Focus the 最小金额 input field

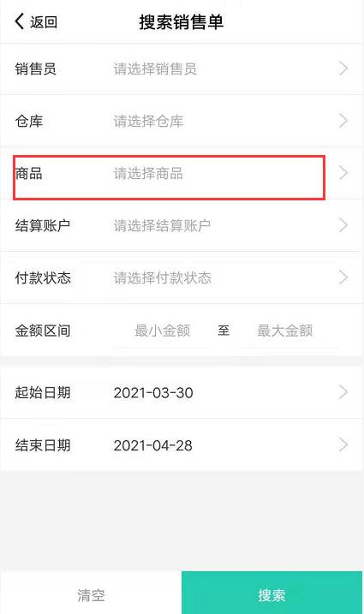162,331
